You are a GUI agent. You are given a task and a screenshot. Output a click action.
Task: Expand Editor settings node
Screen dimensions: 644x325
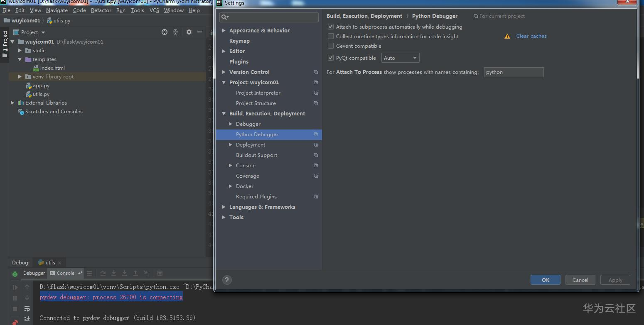click(224, 51)
